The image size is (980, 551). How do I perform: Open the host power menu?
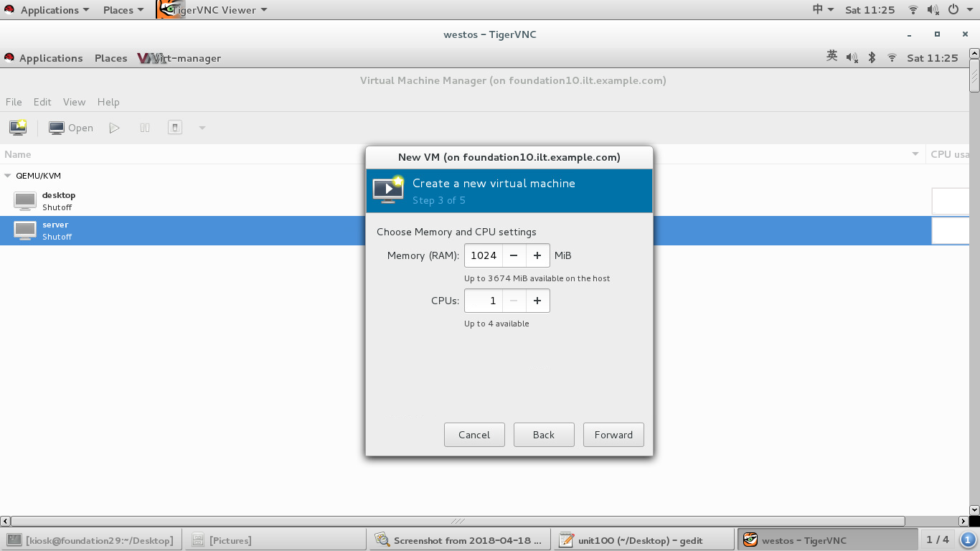(x=959, y=10)
